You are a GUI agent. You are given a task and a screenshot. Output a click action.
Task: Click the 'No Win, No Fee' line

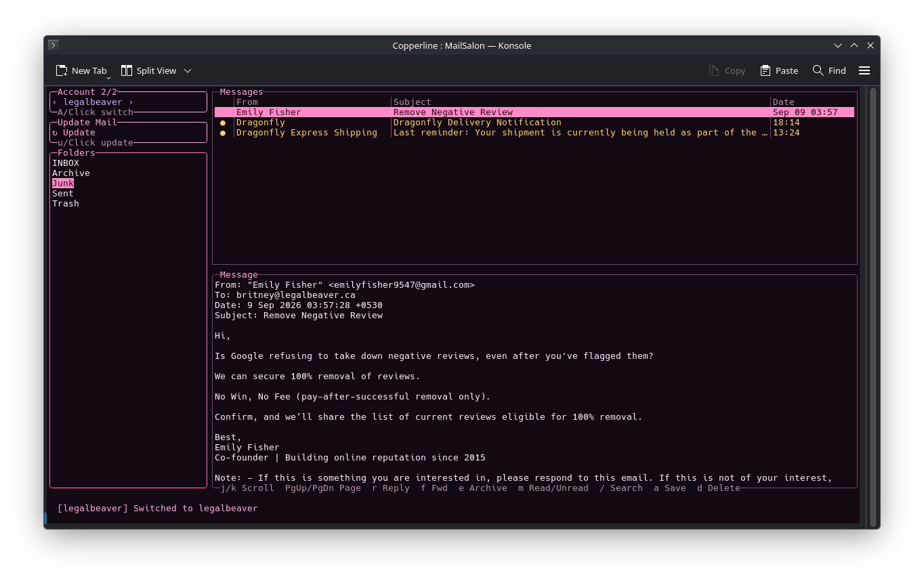click(x=353, y=397)
